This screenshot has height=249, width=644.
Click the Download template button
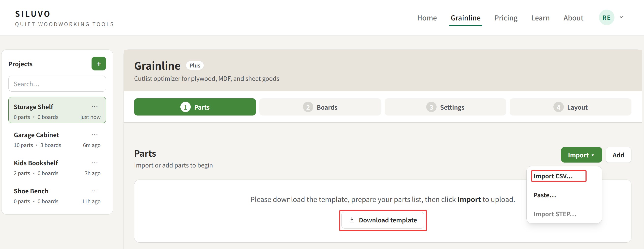pyautogui.click(x=383, y=220)
